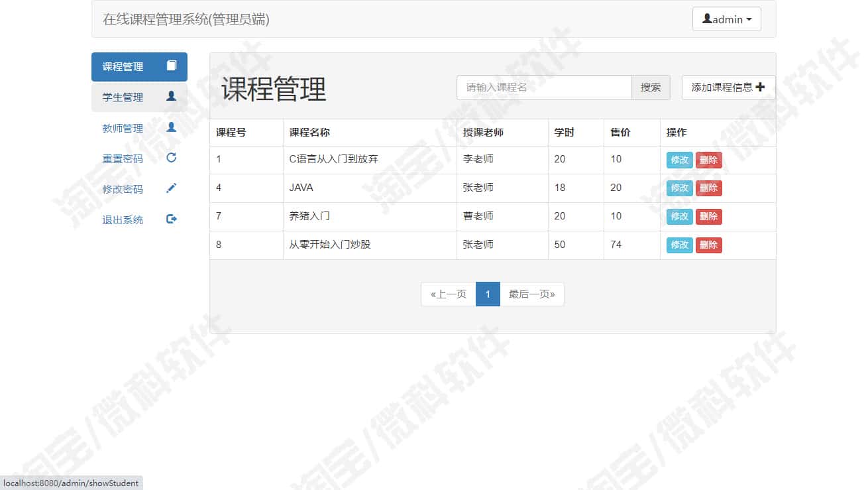
Task: Click the user icon beside 教师管理
Action: 171,127
